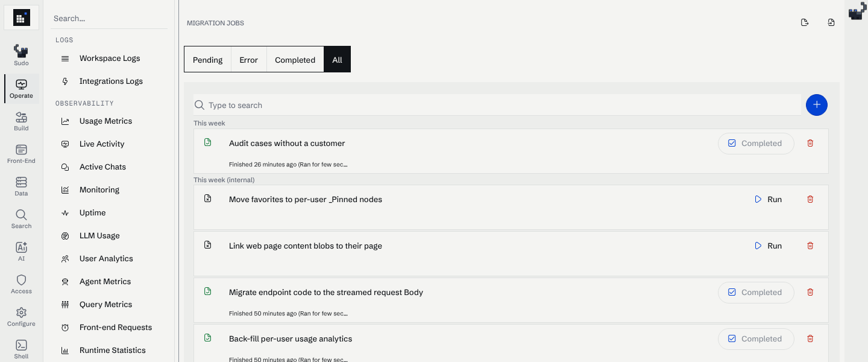Open job titled Migrate endpoint code to streamed request
868x362 pixels.
coord(326,293)
